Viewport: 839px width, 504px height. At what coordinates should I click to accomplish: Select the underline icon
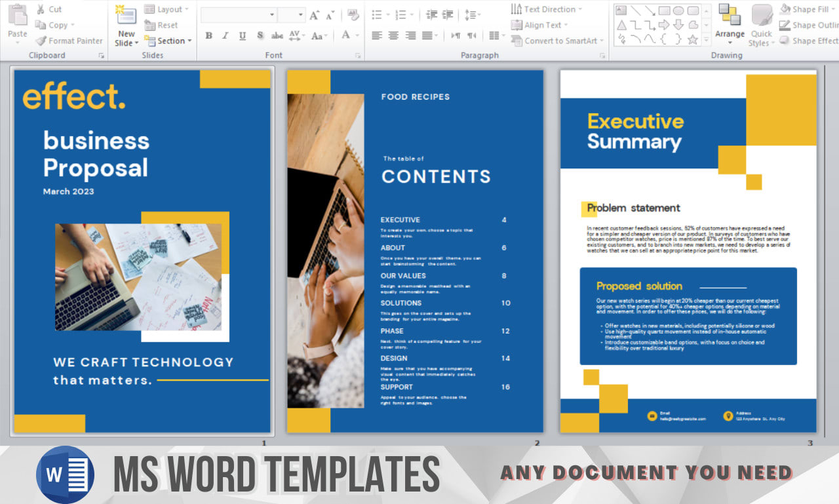(242, 36)
